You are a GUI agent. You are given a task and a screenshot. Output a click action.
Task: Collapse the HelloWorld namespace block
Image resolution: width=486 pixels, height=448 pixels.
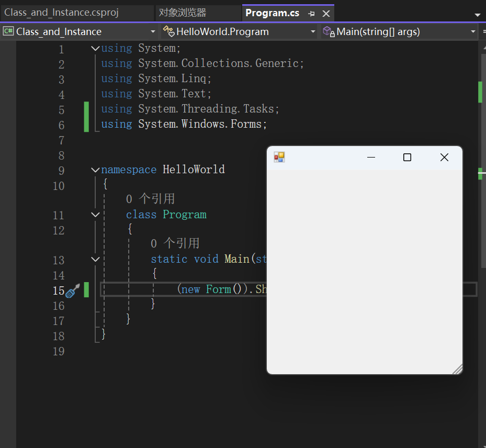click(95, 170)
